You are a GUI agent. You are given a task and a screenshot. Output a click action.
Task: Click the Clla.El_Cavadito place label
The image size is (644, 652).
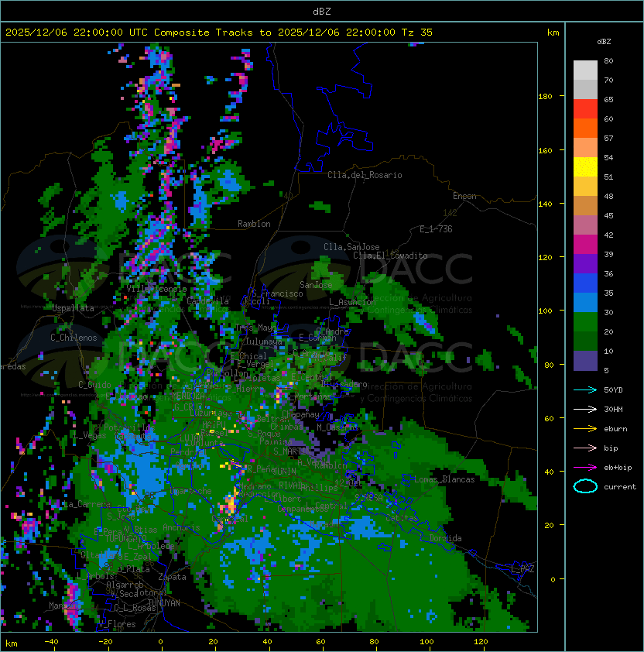390,256
